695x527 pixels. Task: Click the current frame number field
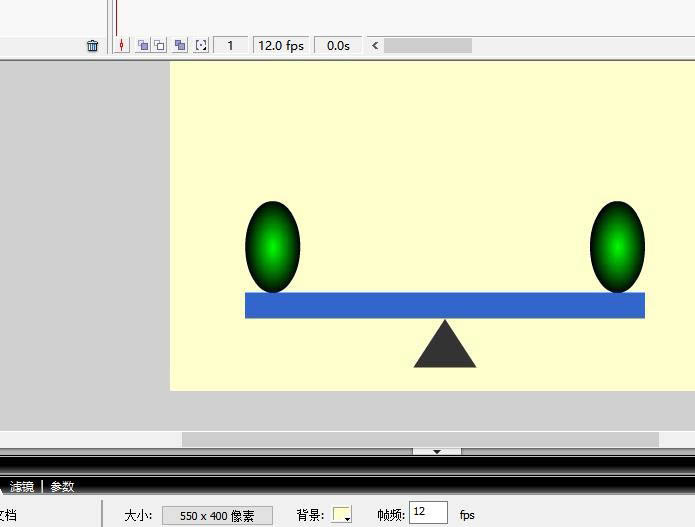point(231,46)
